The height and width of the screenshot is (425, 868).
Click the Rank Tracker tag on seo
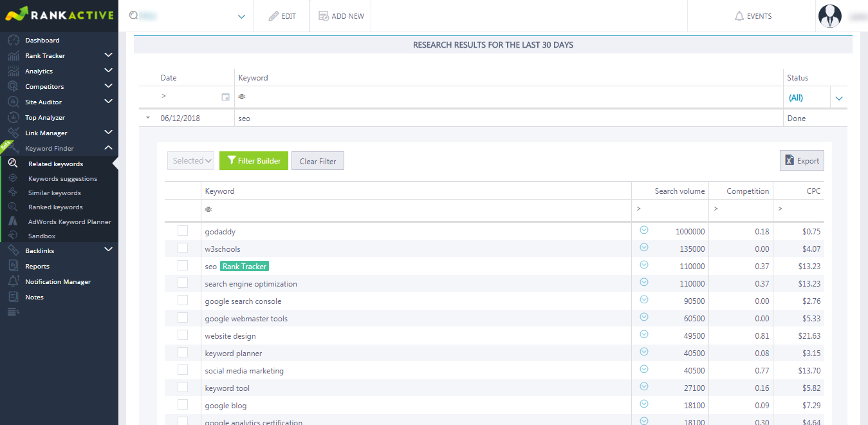pyautogui.click(x=245, y=266)
